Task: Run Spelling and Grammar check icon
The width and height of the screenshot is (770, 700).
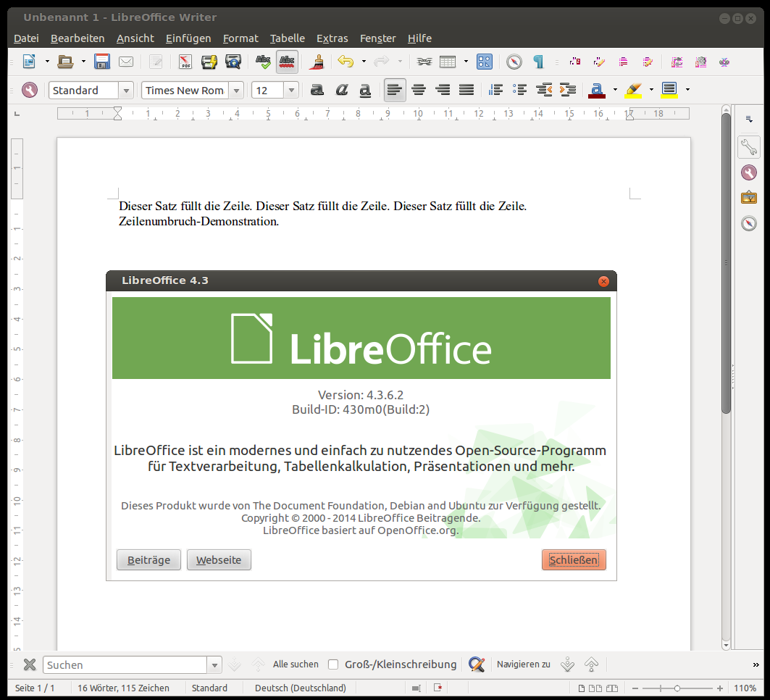Action: [x=263, y=62]
